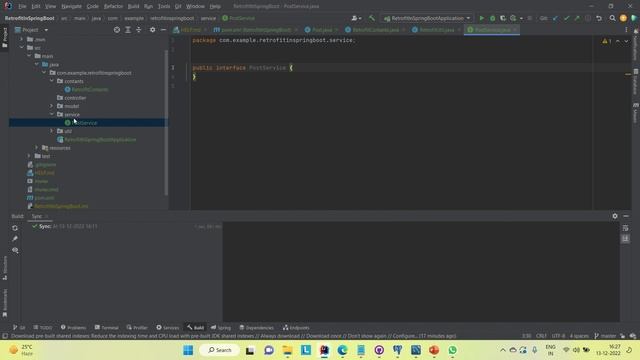
Task: Select opened file locate target icon
Action: pyautogui.click(x=117, y=30)
